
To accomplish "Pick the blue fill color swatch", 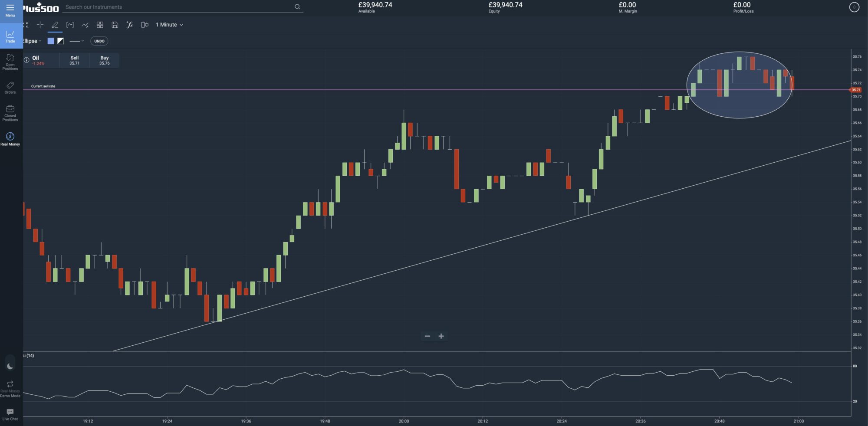I will (x=51, y=41).
